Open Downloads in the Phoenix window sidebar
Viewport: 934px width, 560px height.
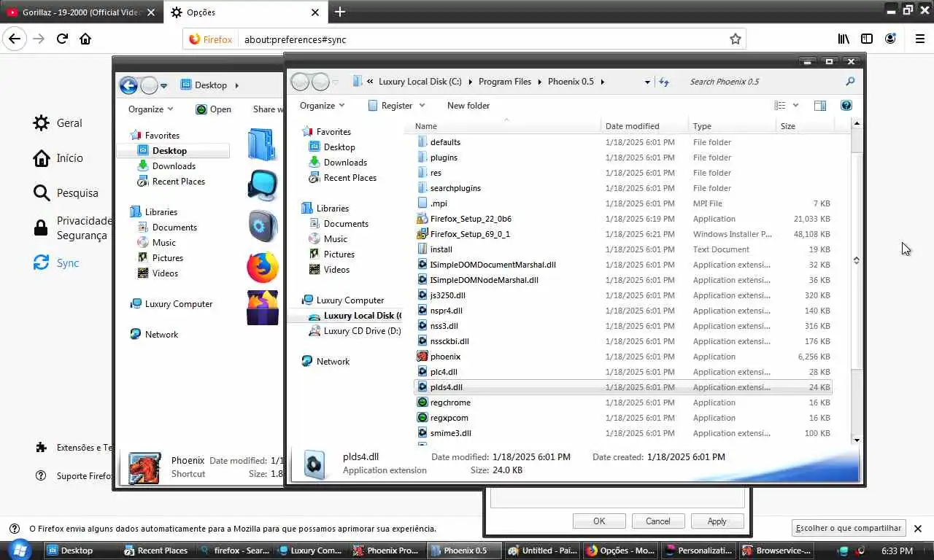(x=345, y=163)
